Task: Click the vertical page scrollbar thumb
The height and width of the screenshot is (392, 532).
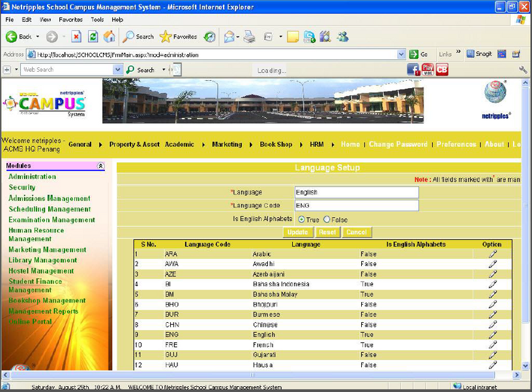Action: pyautogui.click(x=525, y=204)
